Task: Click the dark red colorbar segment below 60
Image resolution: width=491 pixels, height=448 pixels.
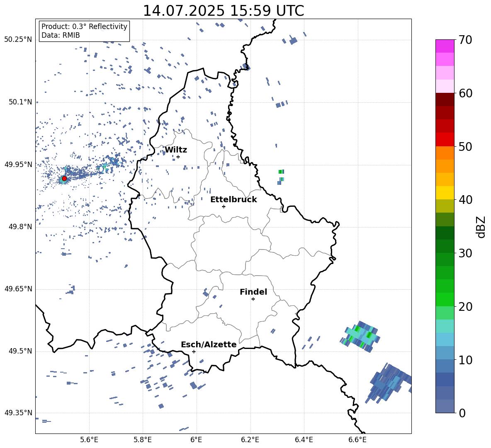Action: 445,99
